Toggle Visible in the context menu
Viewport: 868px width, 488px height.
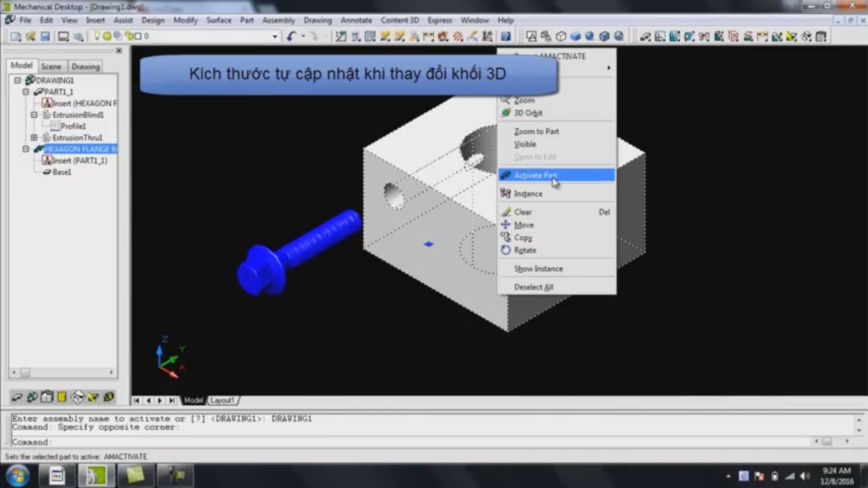[525, 144]
